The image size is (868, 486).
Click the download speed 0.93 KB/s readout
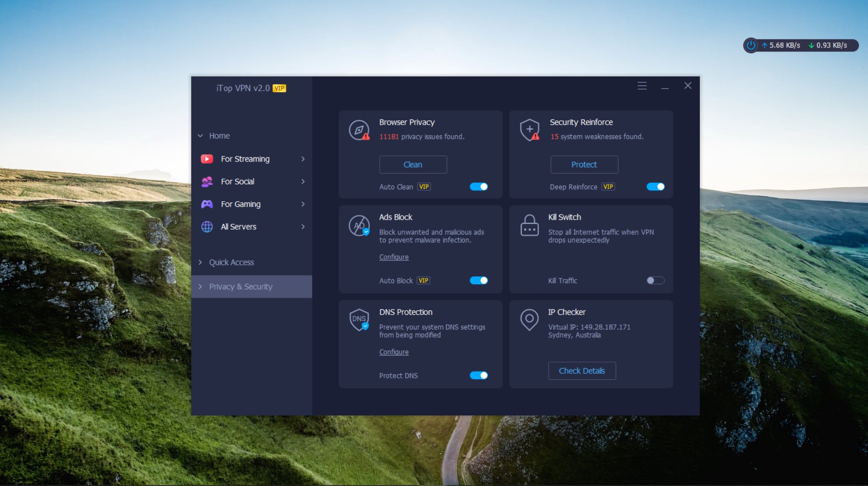point(828,45)
